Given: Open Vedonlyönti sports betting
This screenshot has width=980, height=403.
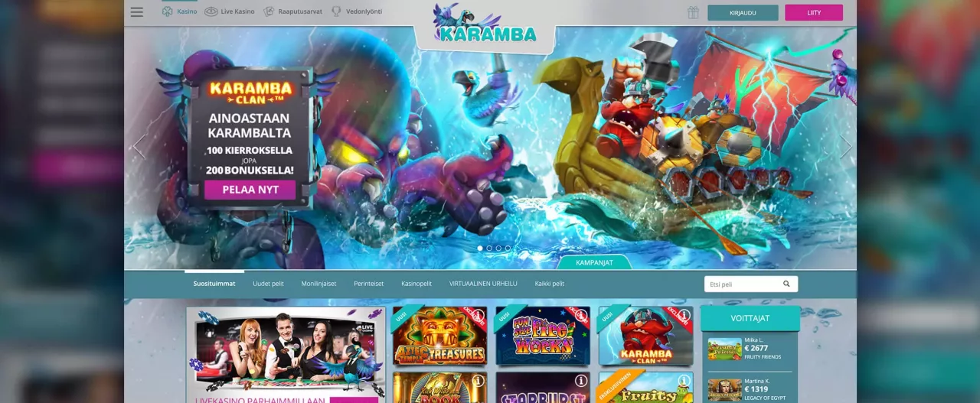Looking at the screenshot, I should [356, 12].
